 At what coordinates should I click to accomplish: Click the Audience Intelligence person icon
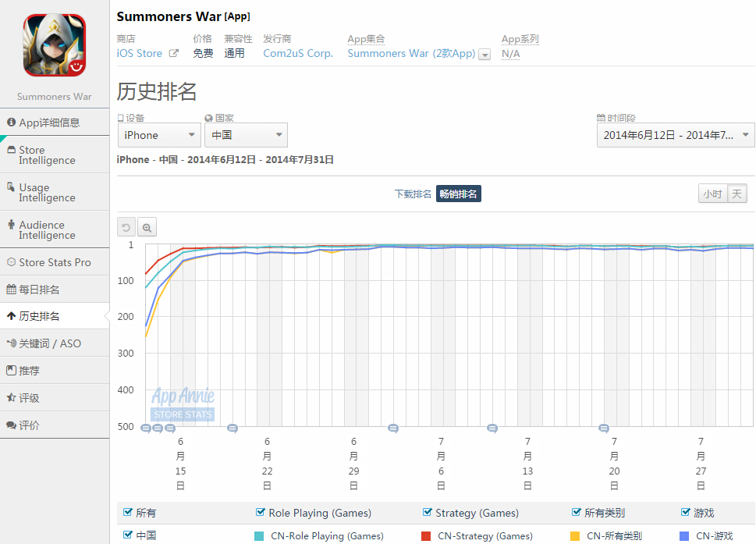[11, 224]
